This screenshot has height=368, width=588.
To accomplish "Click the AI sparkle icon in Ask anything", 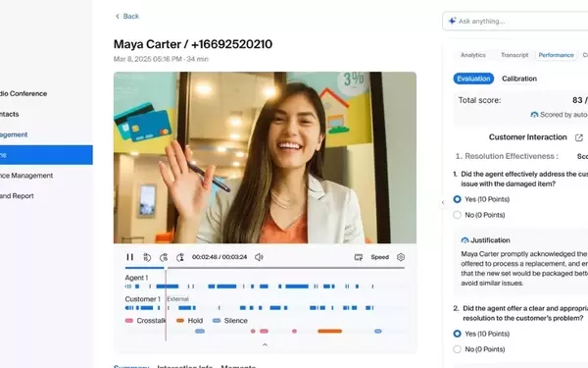I will pos(452,21).
